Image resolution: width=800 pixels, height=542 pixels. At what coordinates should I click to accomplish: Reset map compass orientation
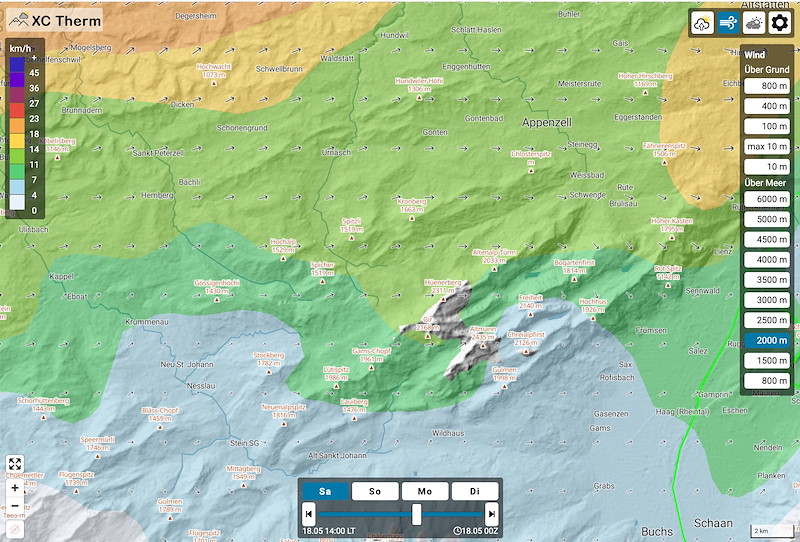point(15,527)
